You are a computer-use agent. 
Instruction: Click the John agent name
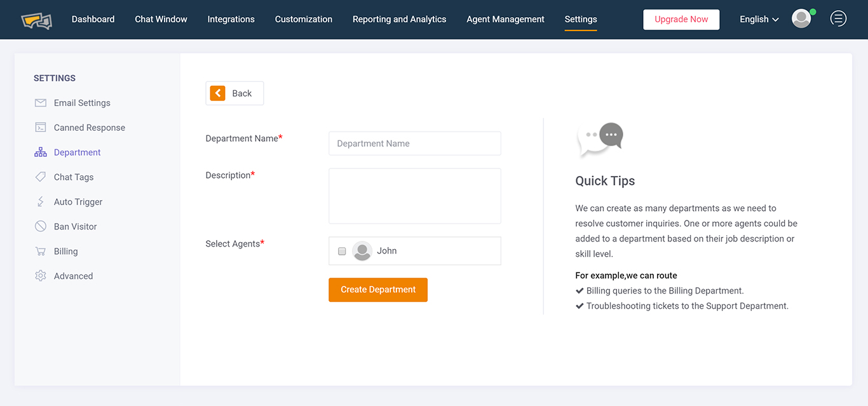coord(387,251)
